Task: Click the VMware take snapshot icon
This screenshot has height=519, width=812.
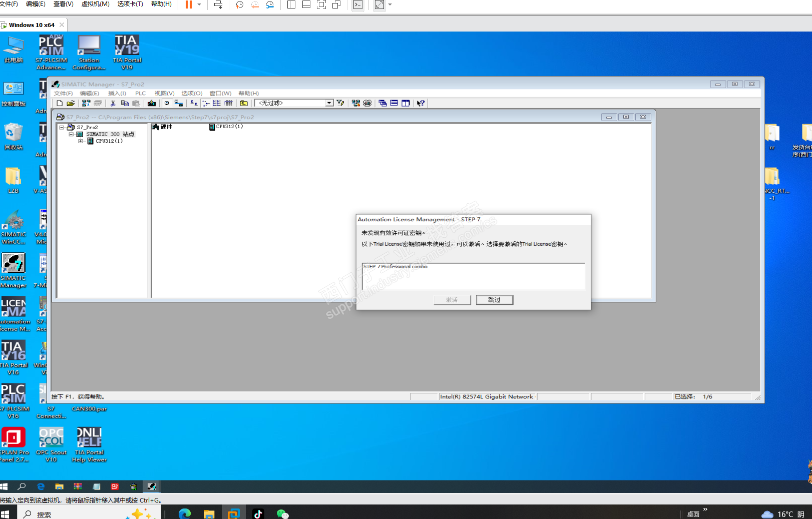Action: [240, 5]
